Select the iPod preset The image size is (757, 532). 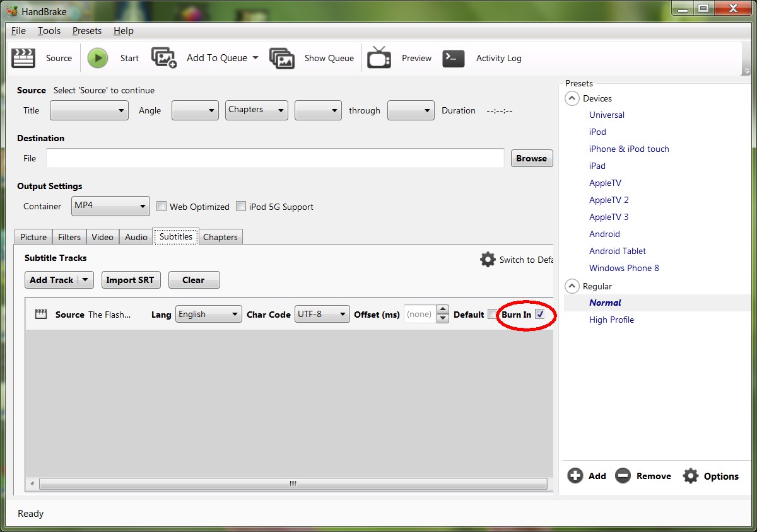tap(597, 132)
